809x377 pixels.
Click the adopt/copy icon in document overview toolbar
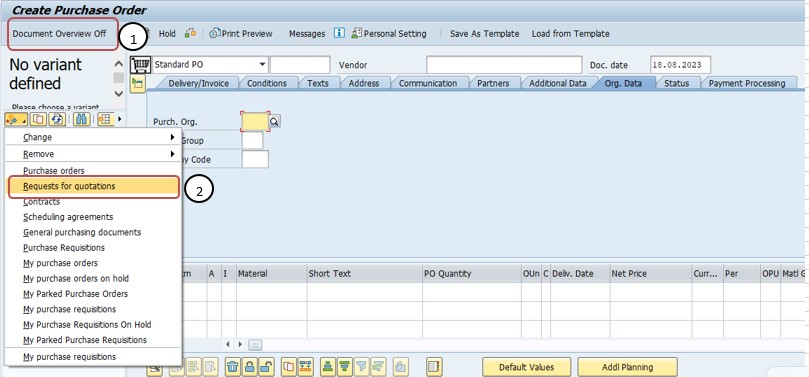pyautogui.click(x=39, y=120)
